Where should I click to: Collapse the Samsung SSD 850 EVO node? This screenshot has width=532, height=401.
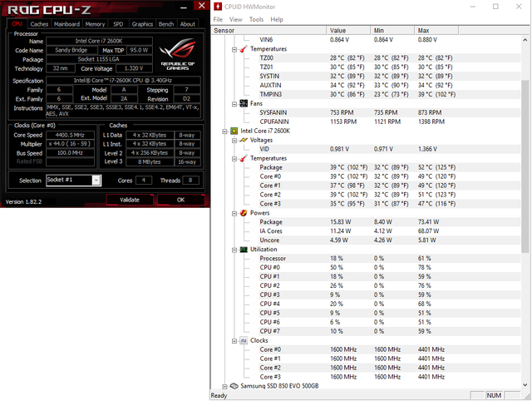[x=224, y=386]
